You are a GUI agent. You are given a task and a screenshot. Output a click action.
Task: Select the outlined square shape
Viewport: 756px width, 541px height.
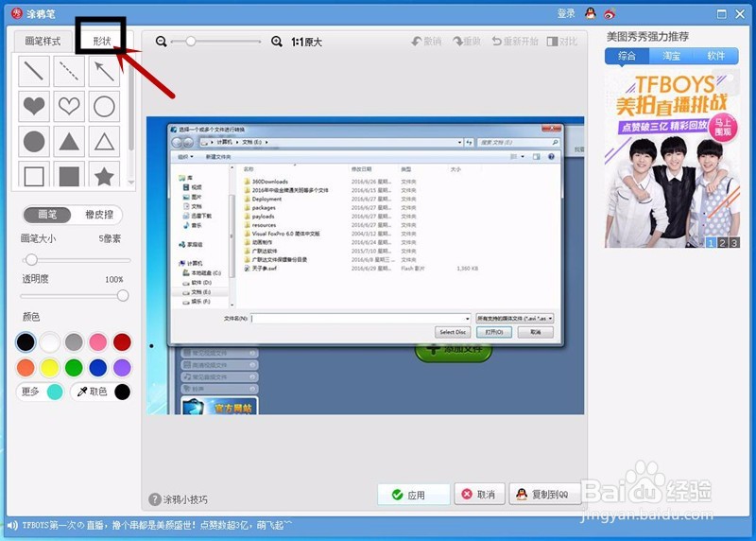tap(34, 175)
